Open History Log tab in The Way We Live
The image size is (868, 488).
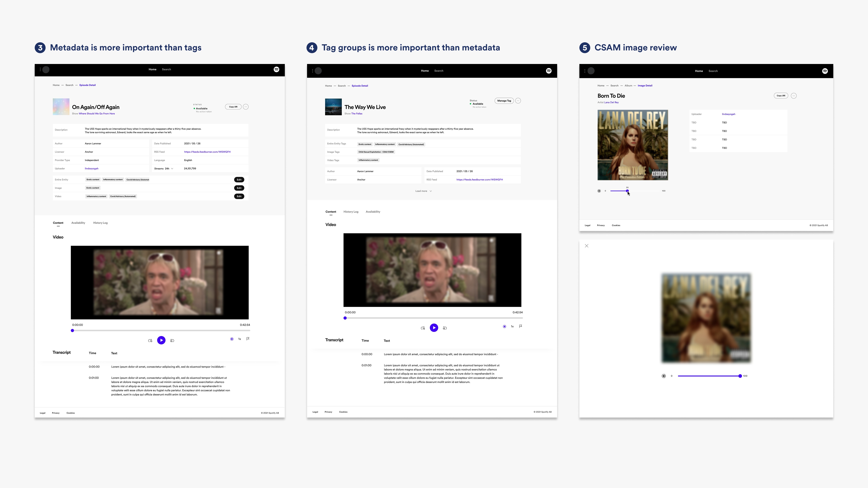(351, 212)
